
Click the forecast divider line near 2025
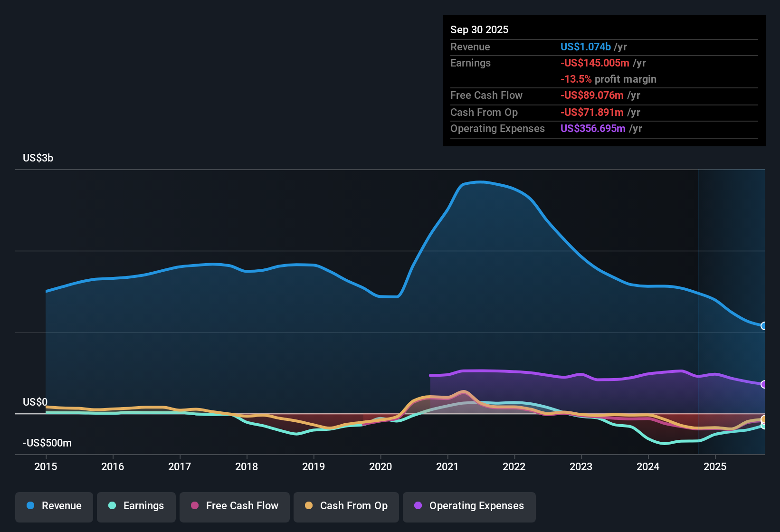point(698,309)
